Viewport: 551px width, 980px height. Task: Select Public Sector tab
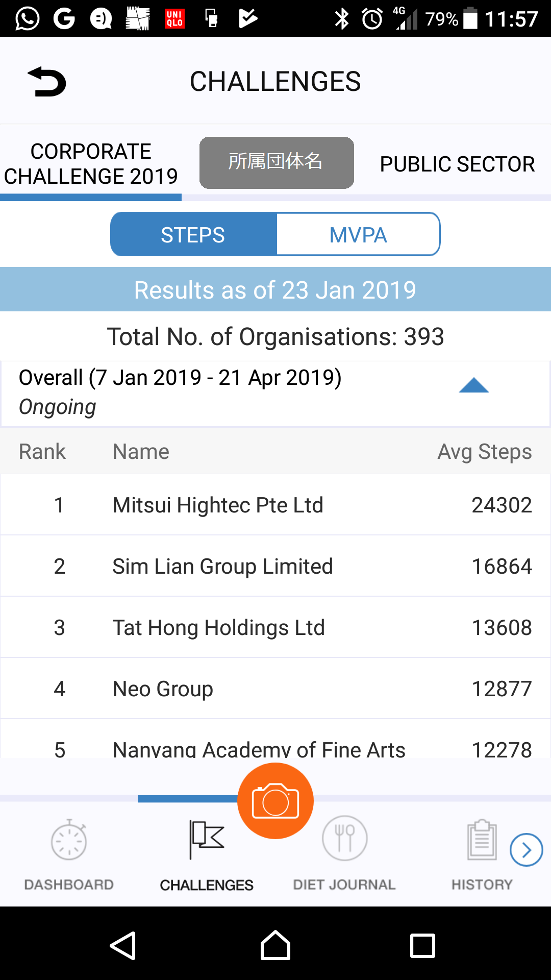457,164
